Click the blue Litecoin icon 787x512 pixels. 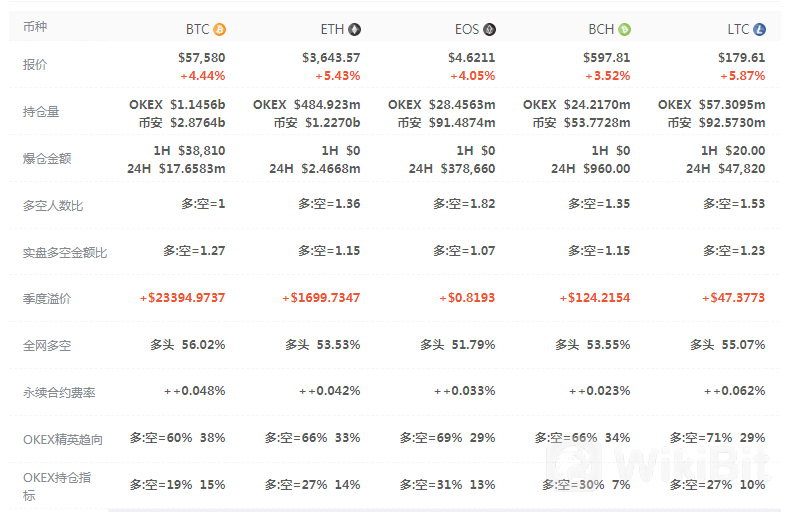point(759,30)
